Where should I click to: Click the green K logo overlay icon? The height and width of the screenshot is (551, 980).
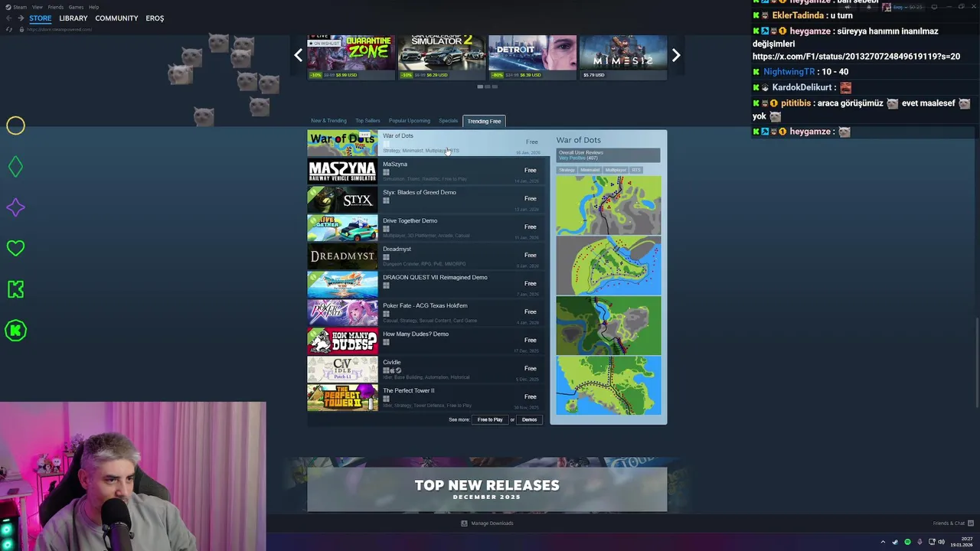tap(15, 289)
